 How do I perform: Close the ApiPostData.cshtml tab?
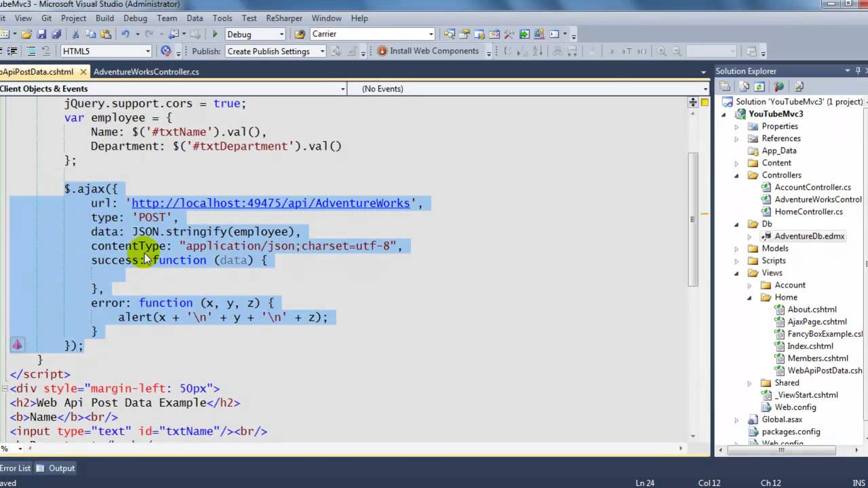(83, 72)
